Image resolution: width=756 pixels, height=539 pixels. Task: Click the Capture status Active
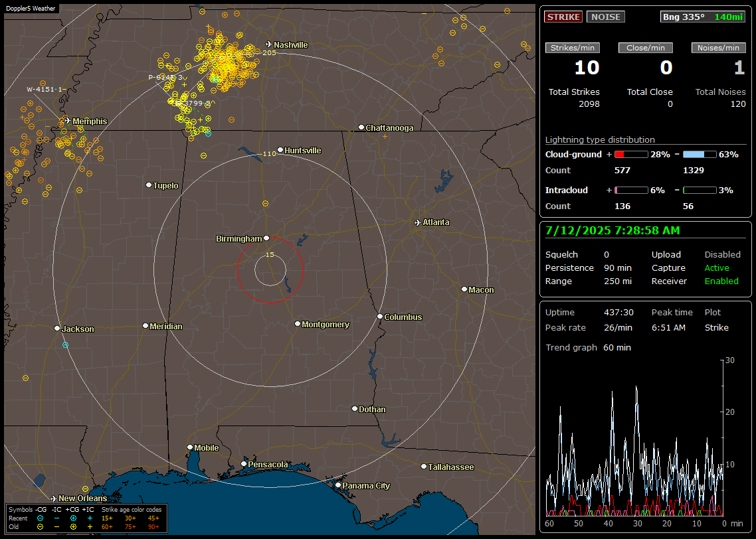[x=716, y=268]
